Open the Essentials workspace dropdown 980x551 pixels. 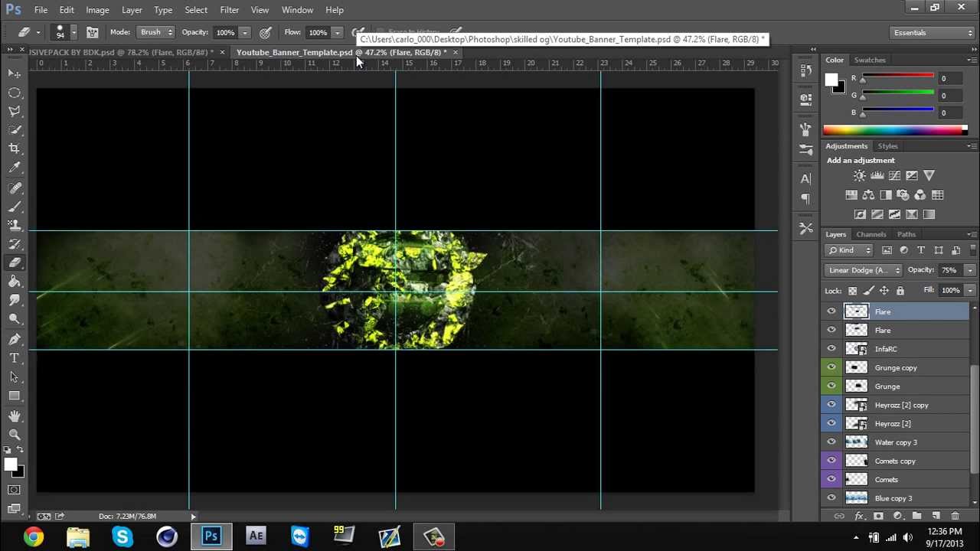coord(933,33)
